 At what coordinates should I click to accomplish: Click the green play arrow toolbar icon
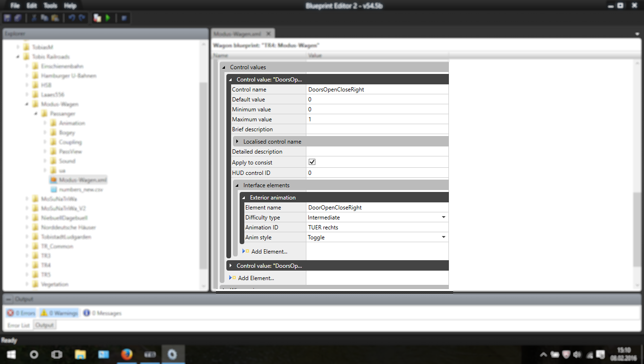coord(108,18)
